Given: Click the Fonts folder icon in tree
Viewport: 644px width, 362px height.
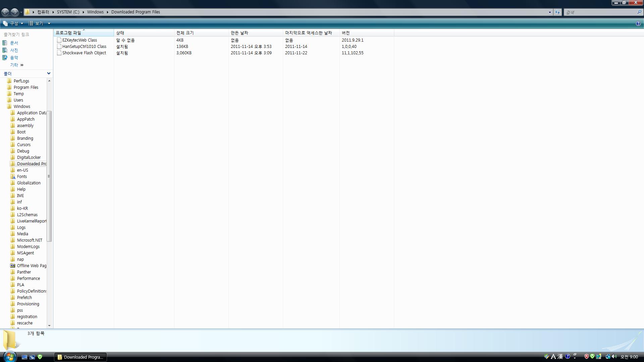Looking at the screenshot, I should pos(13,177).
